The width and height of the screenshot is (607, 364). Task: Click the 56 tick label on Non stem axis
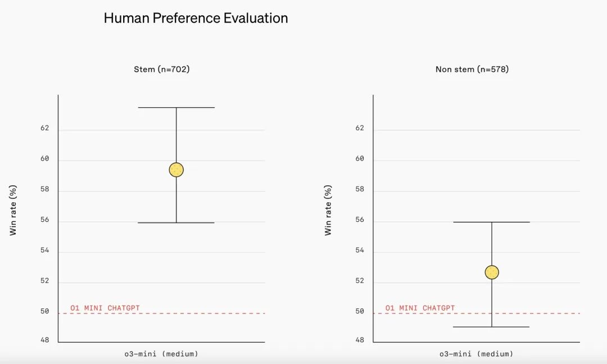pyautogui.click(x=360, y=220)
